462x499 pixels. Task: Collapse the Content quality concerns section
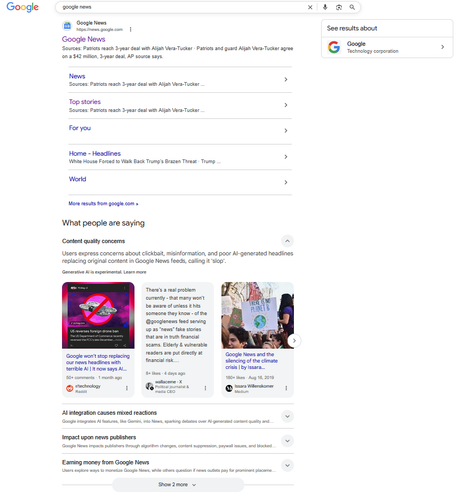[287, 241]
